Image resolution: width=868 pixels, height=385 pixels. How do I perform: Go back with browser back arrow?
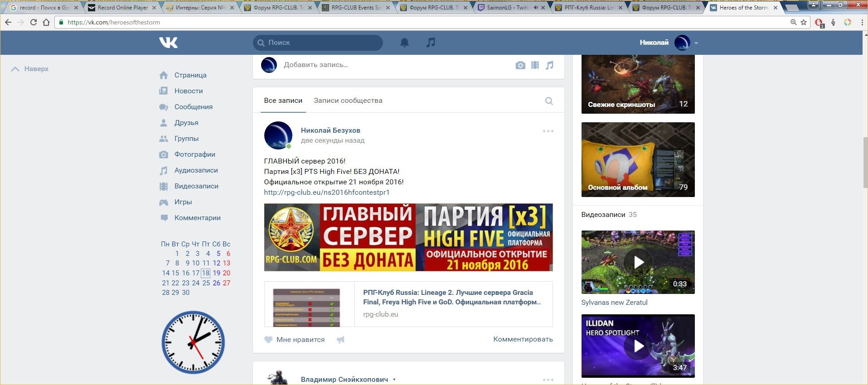[8, 22]
